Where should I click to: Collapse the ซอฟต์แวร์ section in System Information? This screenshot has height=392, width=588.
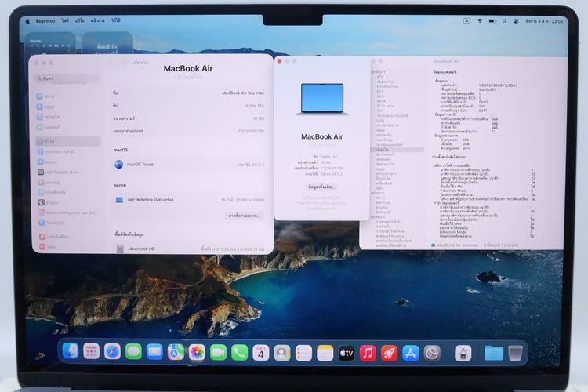coord(378,217)
